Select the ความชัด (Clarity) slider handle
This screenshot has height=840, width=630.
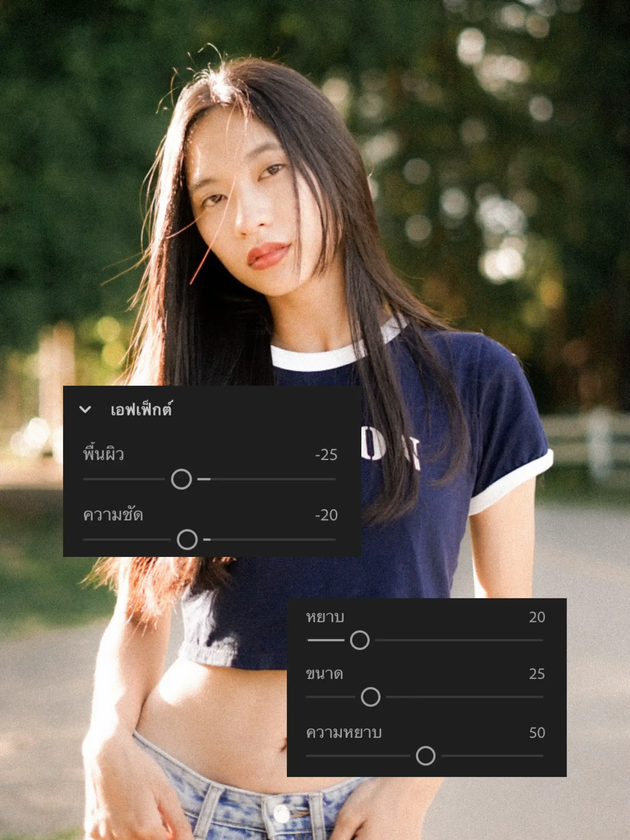pyautogui.click(x=188, y=539)
